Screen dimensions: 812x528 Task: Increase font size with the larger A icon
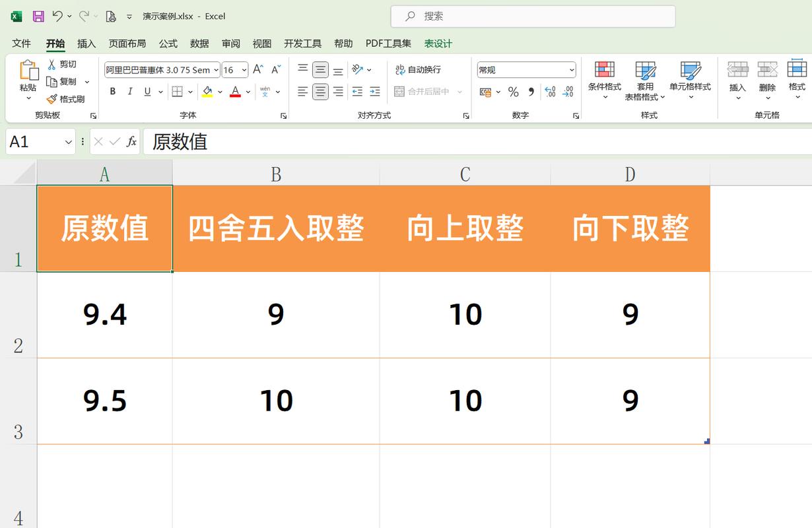point(258,69)
